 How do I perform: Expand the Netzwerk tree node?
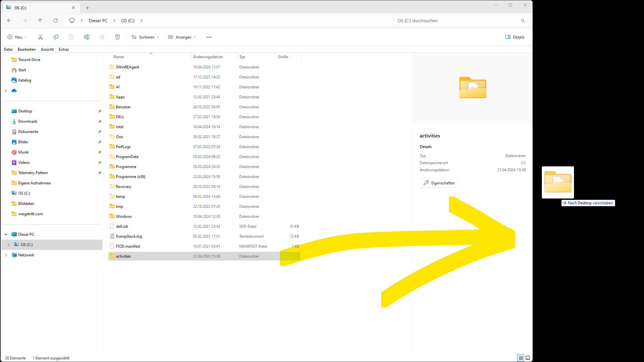click(x=6, y=255)
